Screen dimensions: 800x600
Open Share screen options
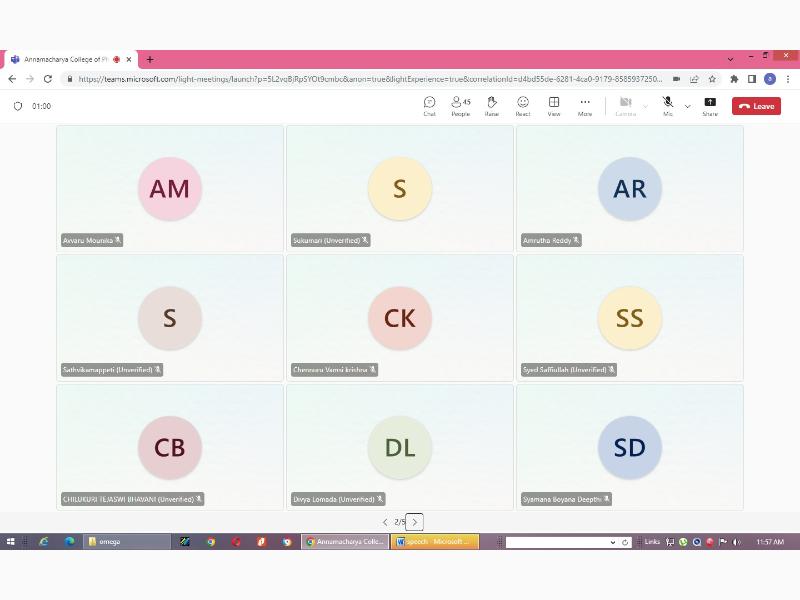(710, 106)
